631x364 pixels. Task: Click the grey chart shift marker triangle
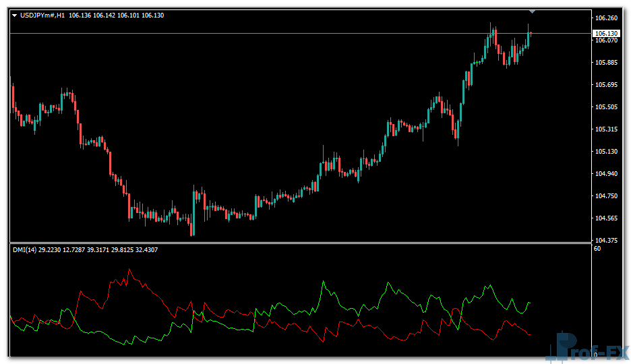(533, 11)
